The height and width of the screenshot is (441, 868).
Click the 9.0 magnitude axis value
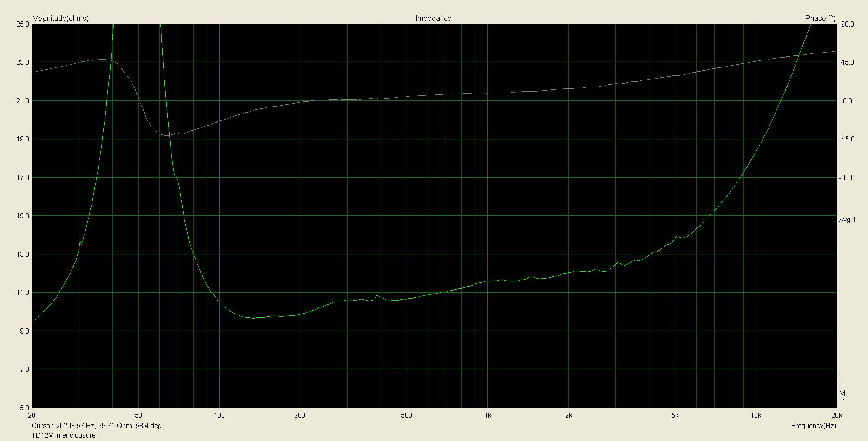(25, 331)
